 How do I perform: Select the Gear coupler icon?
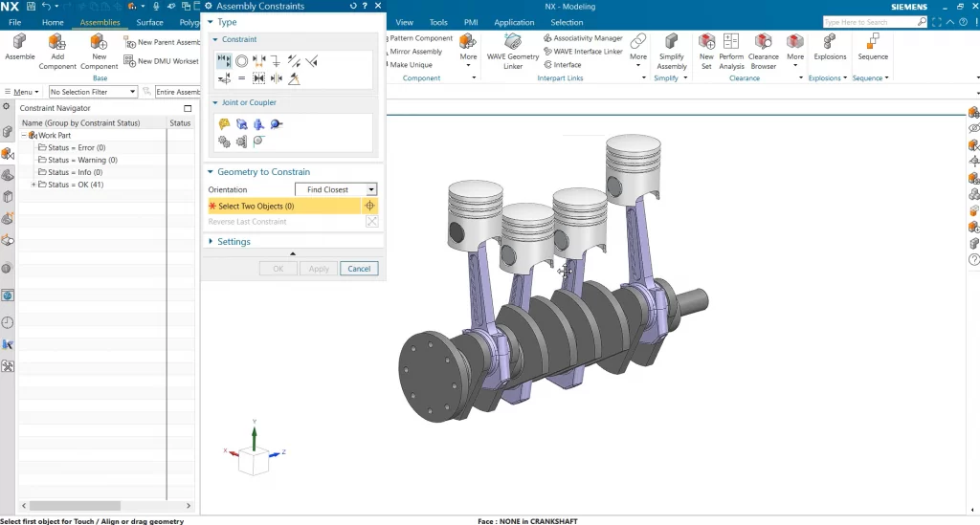pos(224,142)
